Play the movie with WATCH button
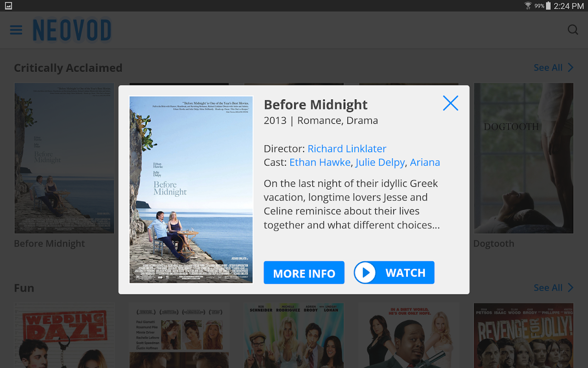This screenshot has height=368, width=588. point(394,273)
